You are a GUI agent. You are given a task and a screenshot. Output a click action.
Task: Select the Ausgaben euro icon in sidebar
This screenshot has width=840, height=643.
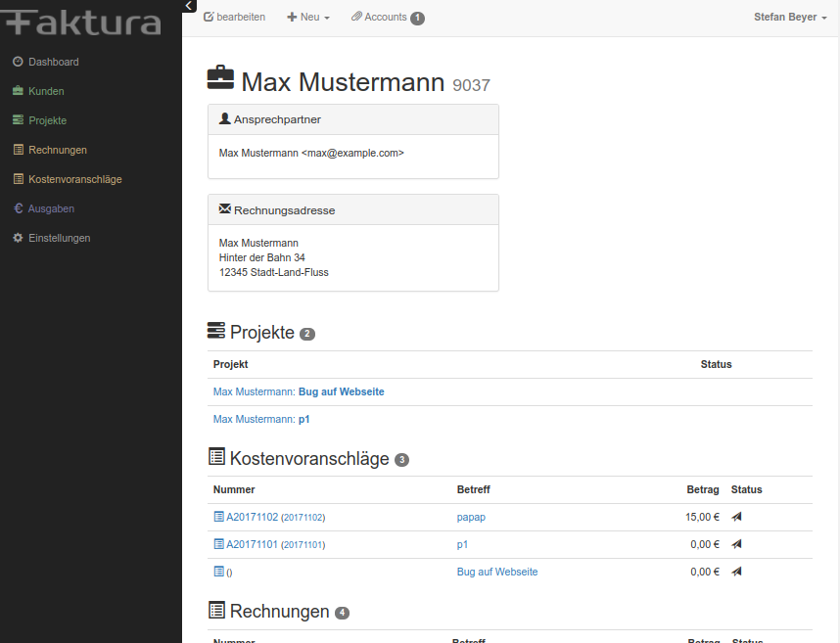(x=18, y=208)
